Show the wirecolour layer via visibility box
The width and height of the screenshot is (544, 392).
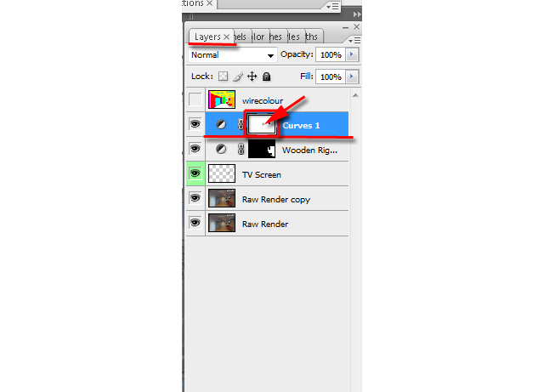(195, 99)
